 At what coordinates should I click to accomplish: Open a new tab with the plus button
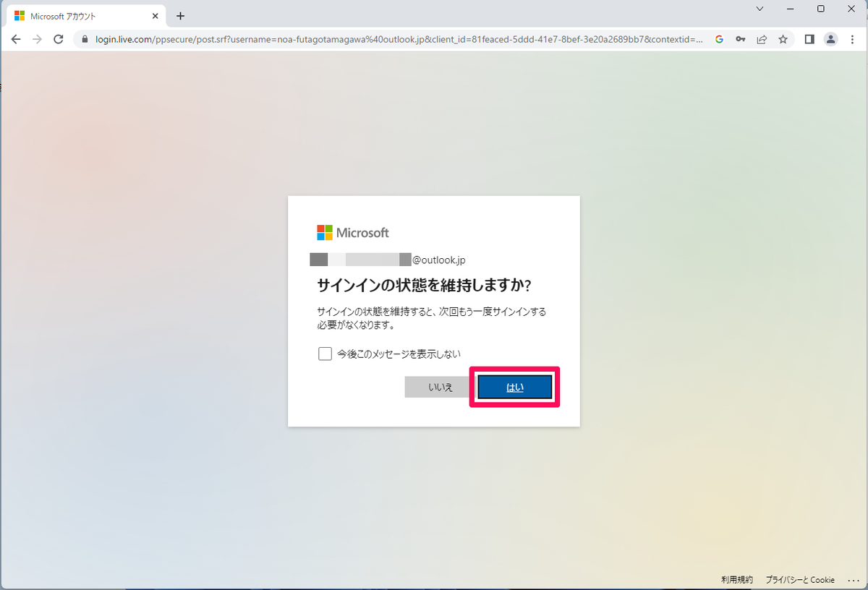(x=180, y=16)
